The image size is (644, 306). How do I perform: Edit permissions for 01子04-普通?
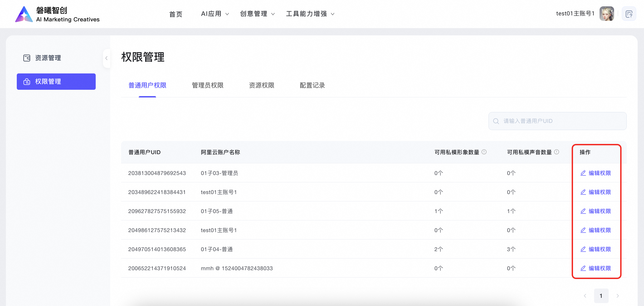(595, 249)
